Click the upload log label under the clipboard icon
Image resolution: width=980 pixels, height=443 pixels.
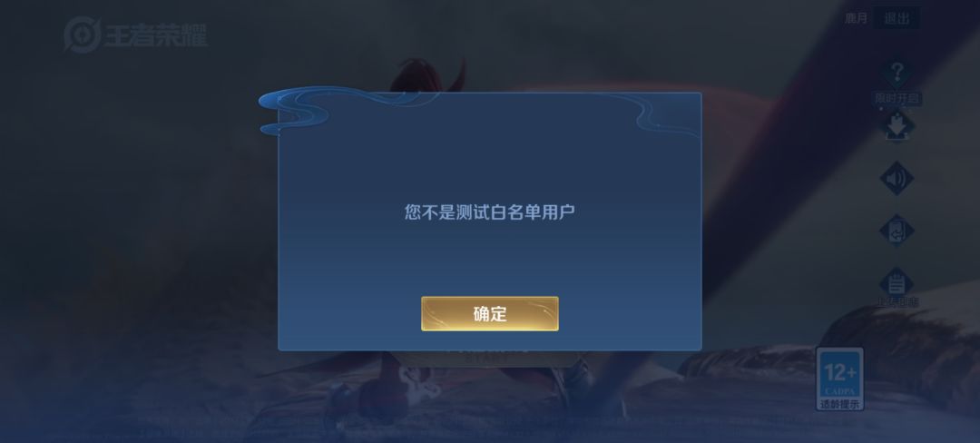[x=897, y=302]
